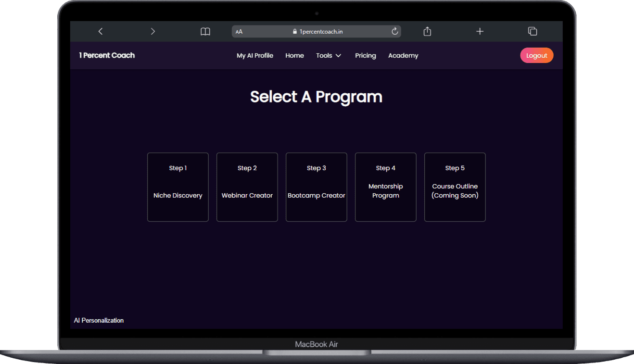Image resolution: width=634 pixels, height=364 pixels.
Task: Show all tabs with the tab overview icon
Action: coord(533,31)
